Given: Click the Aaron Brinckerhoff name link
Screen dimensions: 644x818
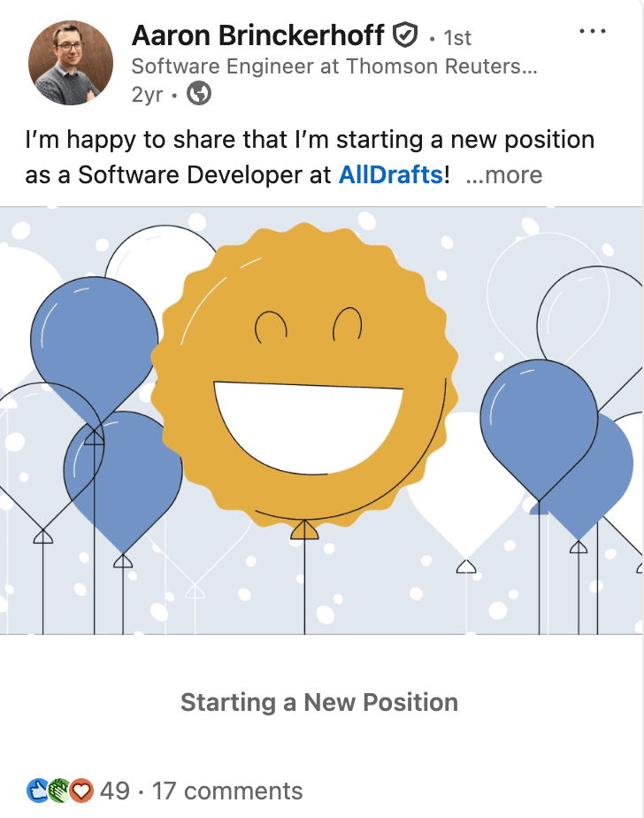Looking at the screenshot, I should click(x=257, y=35).
